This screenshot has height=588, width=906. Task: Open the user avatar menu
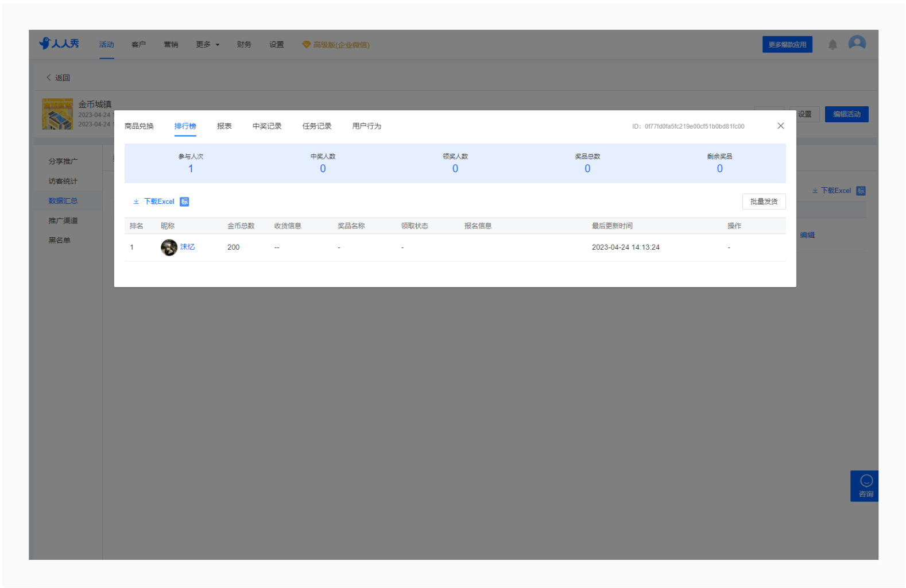857,43
